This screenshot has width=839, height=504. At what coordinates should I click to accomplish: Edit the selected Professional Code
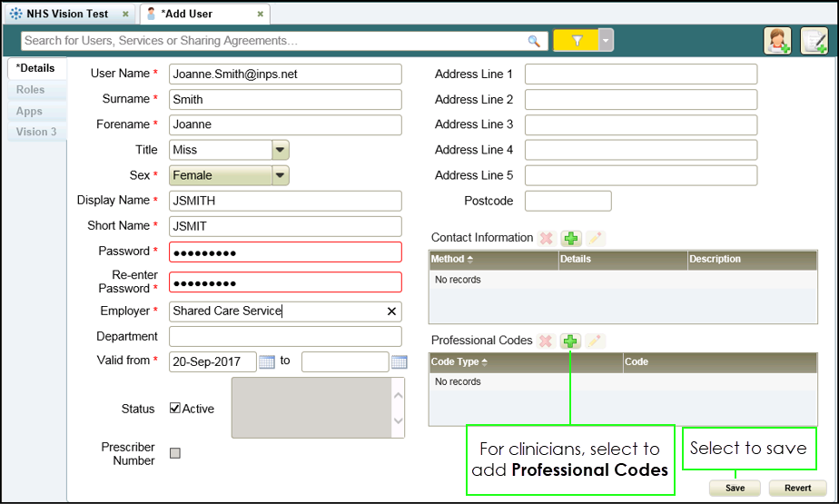click(595, 341)
